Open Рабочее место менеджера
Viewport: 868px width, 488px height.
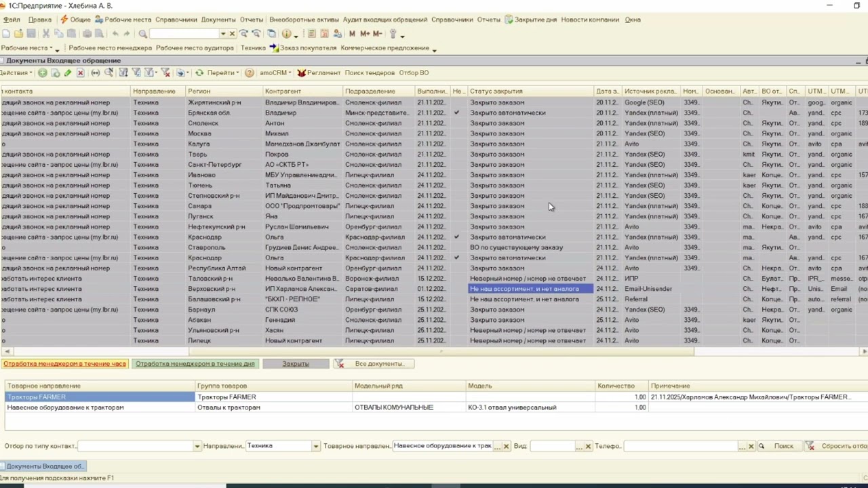point(110,48)
